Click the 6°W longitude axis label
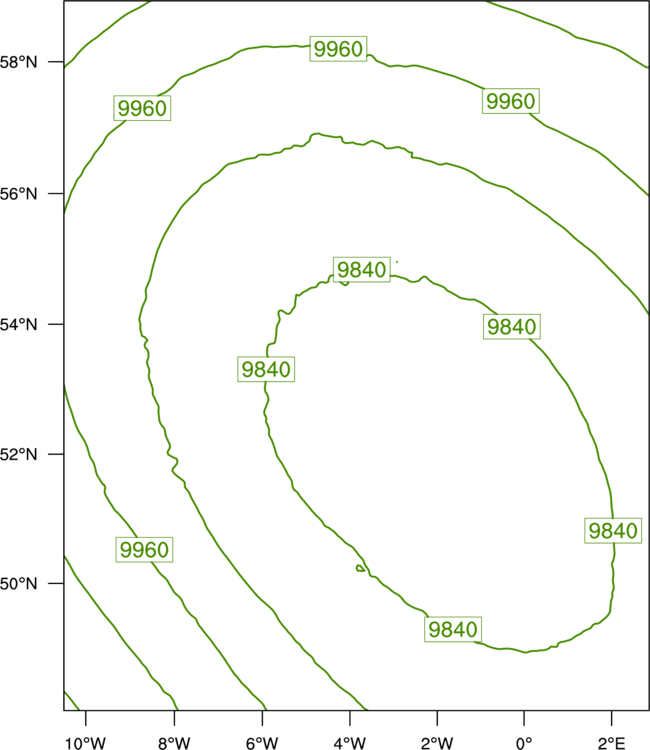The width and height of the screenshot is (650, 750). [262, 742]
